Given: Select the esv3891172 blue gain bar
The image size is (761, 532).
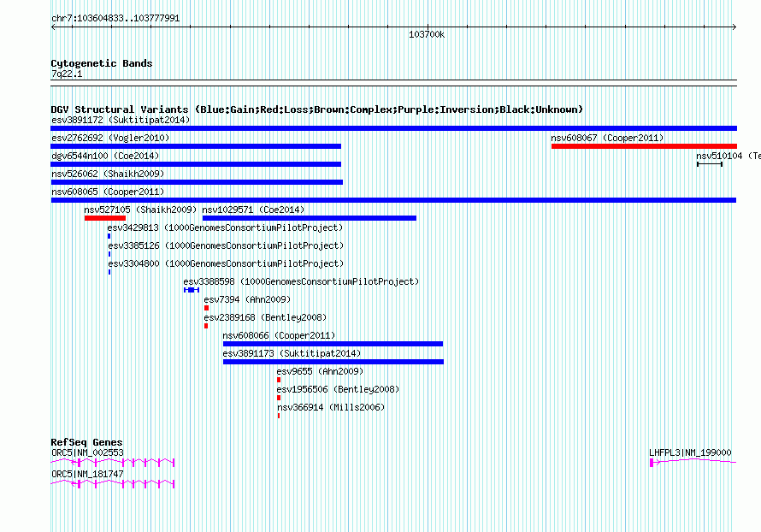Looking at the screenshot, I should point(393,128).
